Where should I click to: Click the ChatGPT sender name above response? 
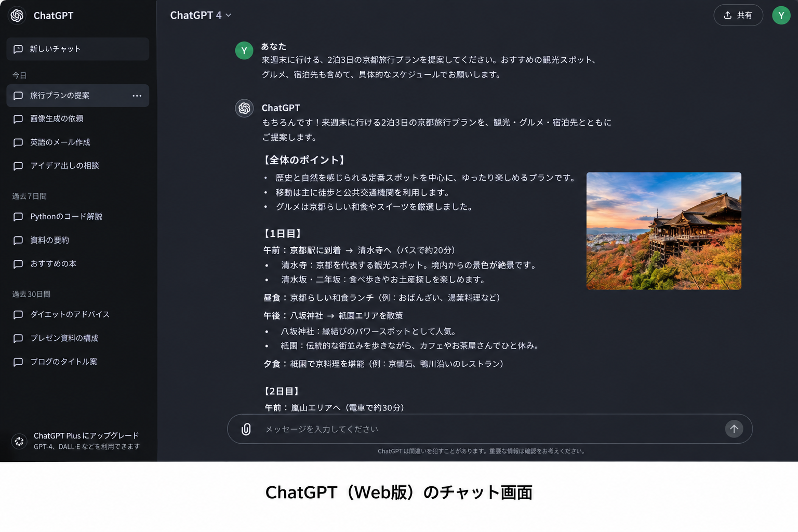click(x=281, y=108)
